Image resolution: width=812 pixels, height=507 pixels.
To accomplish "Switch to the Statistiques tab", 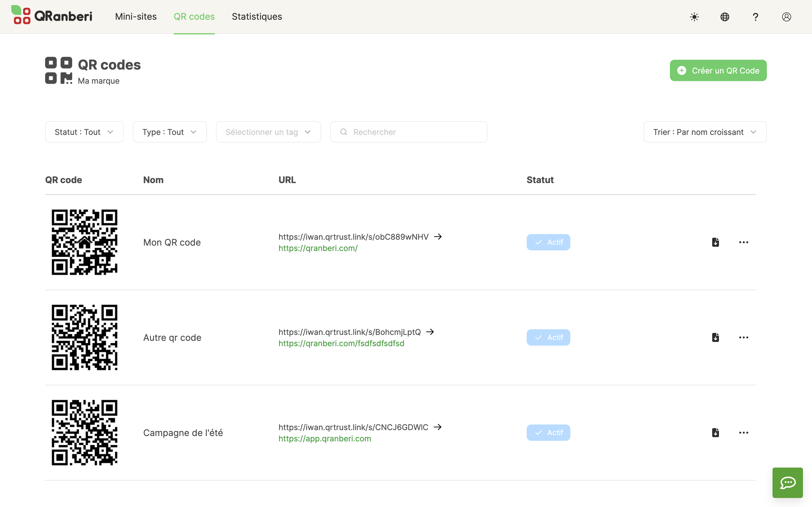I will pyautogui.click(x=257, y=17).
